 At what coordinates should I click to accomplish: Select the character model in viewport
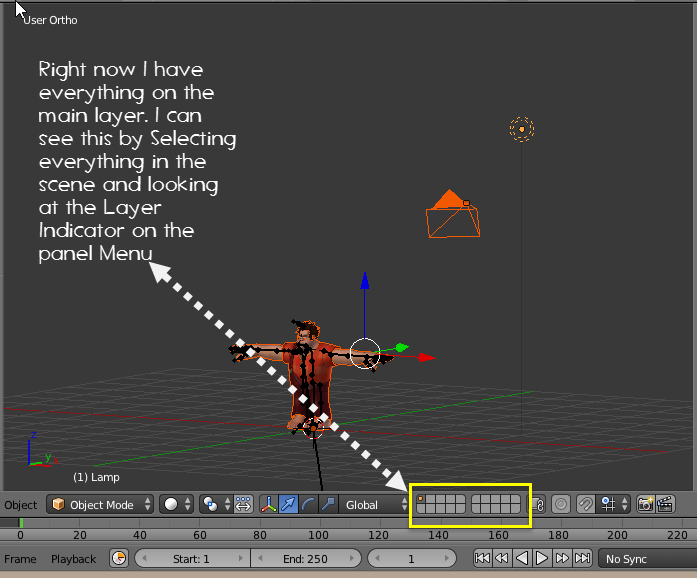pos(309,378)
